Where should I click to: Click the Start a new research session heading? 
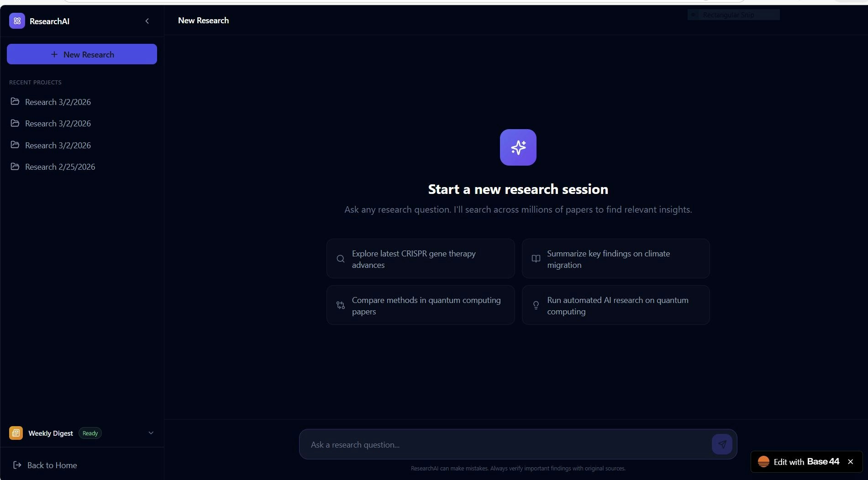tap(518, 189)
